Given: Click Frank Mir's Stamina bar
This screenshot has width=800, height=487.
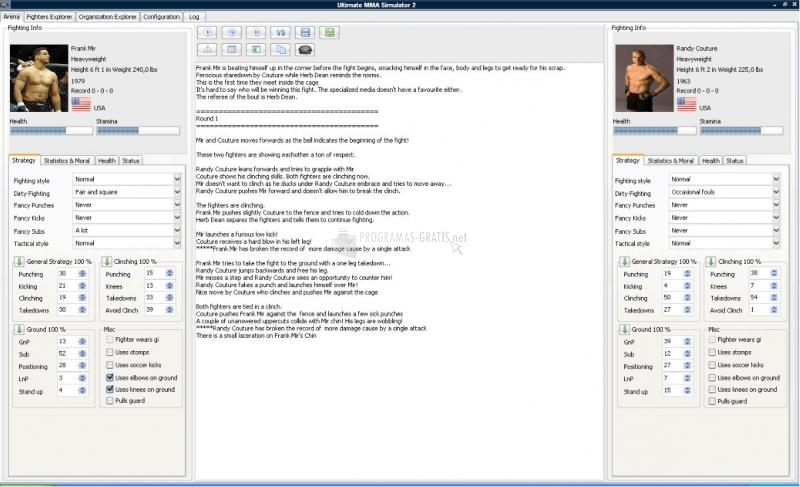Looking at the screenshot, I should (x=138, y=131).
